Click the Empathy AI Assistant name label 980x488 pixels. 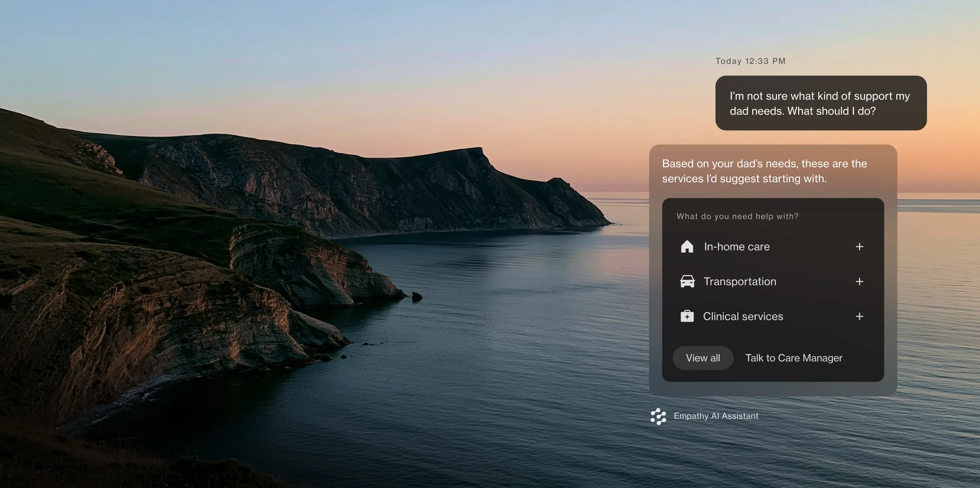coord(716,416)
